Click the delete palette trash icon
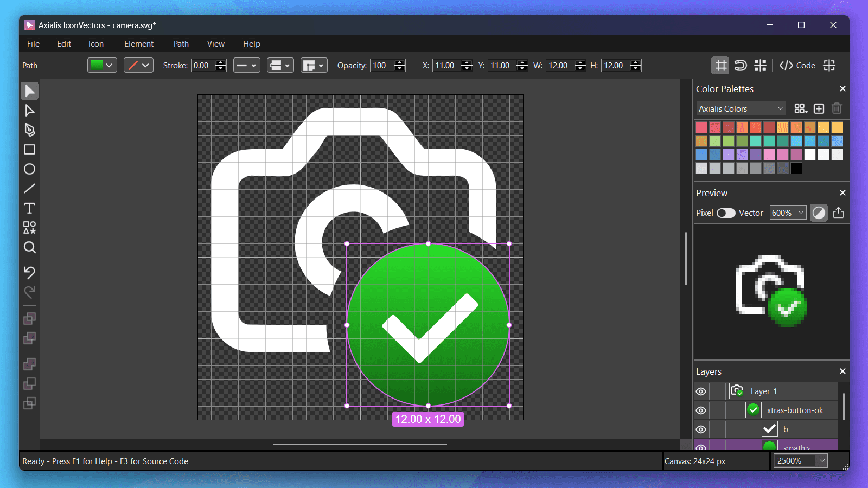The image size is (868, 488). [x=837, y=108]
